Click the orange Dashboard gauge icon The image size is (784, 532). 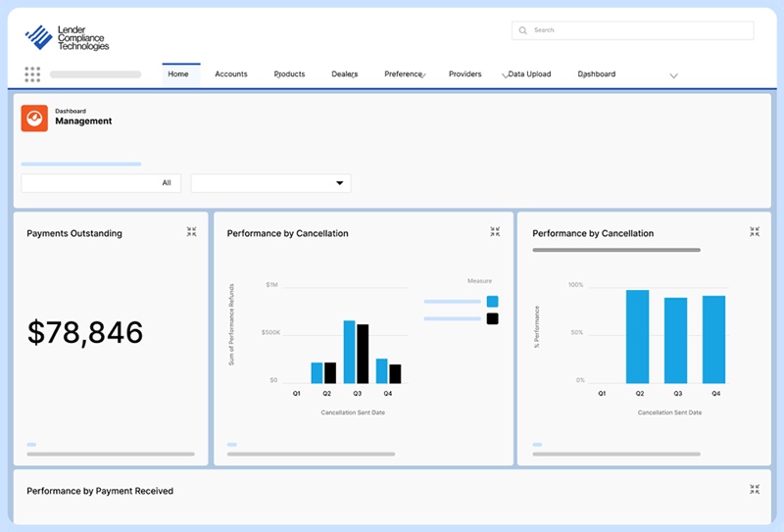34,118
